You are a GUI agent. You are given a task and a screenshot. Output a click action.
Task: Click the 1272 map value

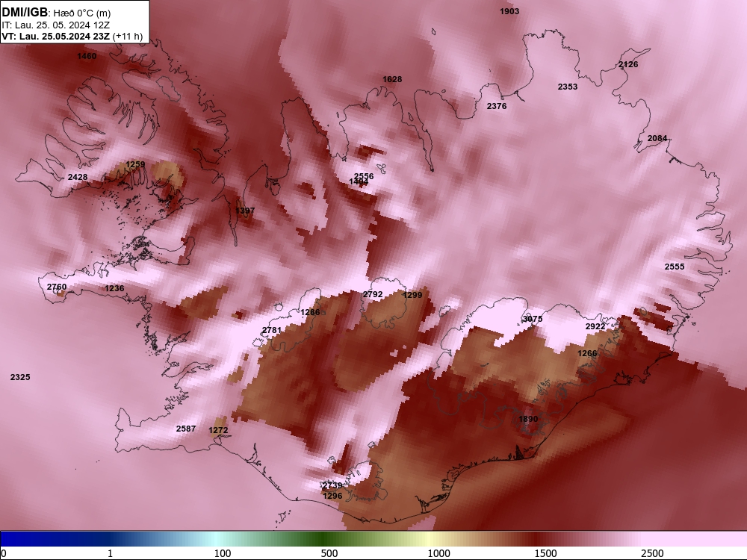click(218, 430)
